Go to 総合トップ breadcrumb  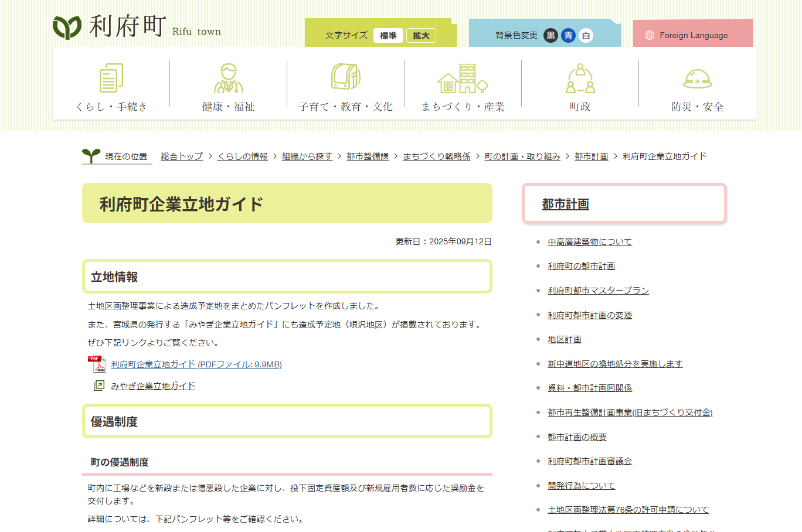pyautogui.click(x=182, y=156)
